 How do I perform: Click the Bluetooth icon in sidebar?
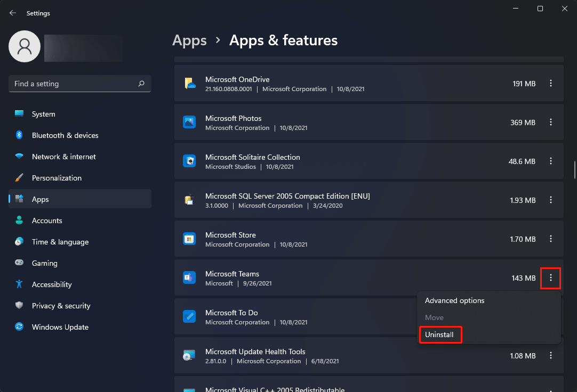19,135
